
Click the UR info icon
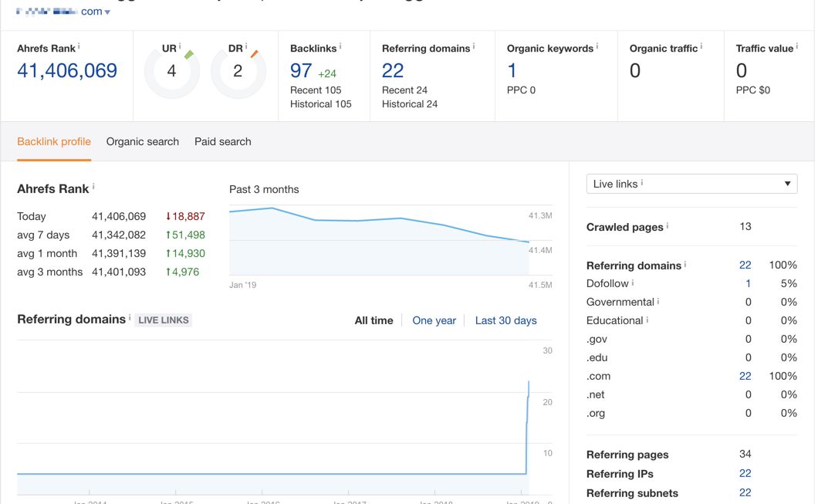click(x=180, y=47)
